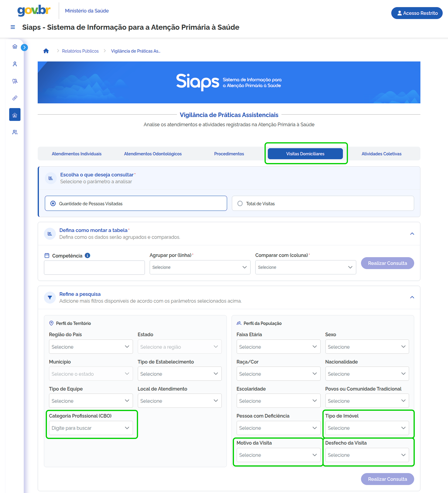The height and width of the screenshot is (493, 448).
Task: Open Faixa Etária dropdown
Action: (278, 347)
